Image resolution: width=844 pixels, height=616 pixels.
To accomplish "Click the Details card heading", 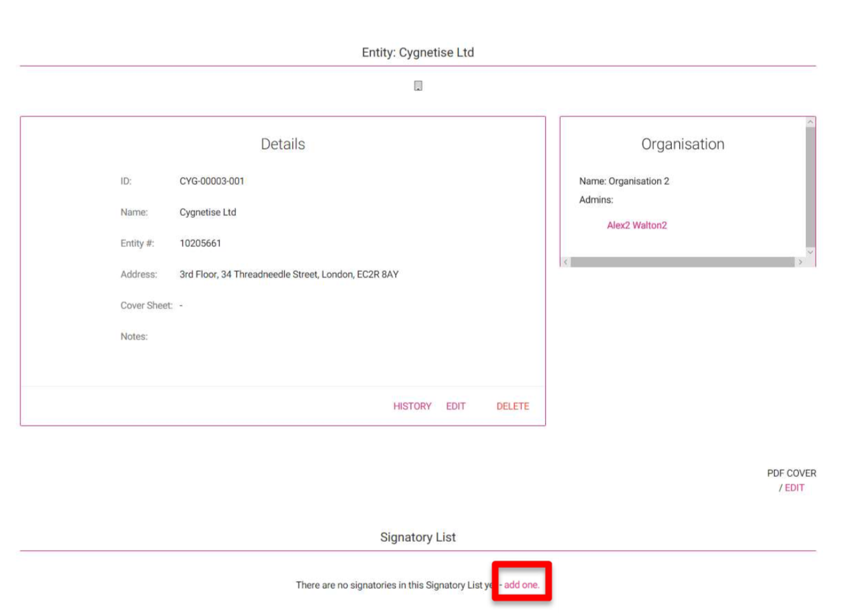I will pyautogui.click(x=283, y=144).
